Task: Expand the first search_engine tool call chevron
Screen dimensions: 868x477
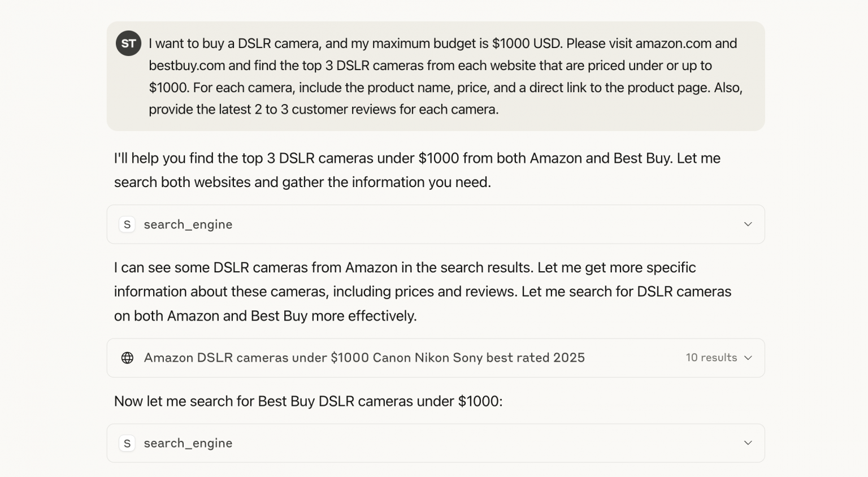Action: pyautogui.click(x=748, y=224)
